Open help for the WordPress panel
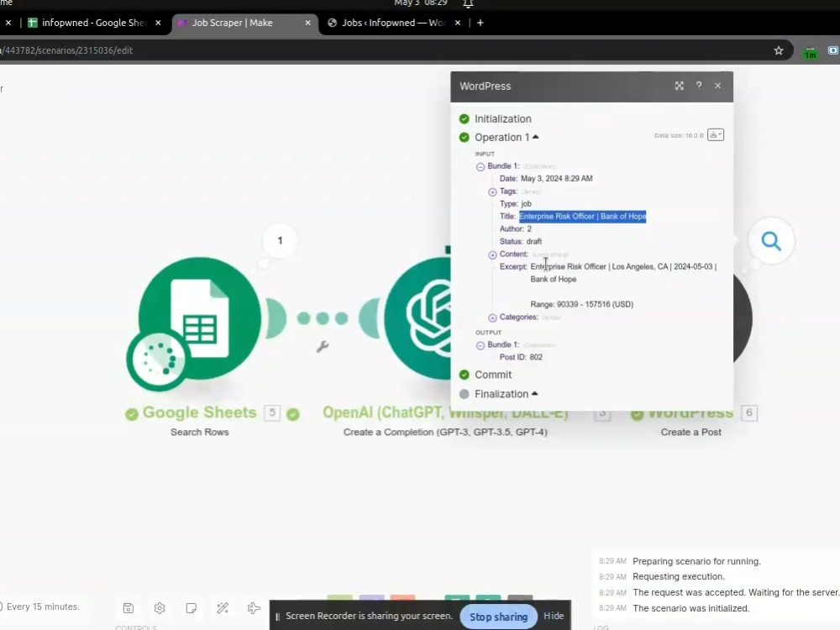The height and width of the screenshot is (630, 840). pyautogui.click(x=699, y=86)
